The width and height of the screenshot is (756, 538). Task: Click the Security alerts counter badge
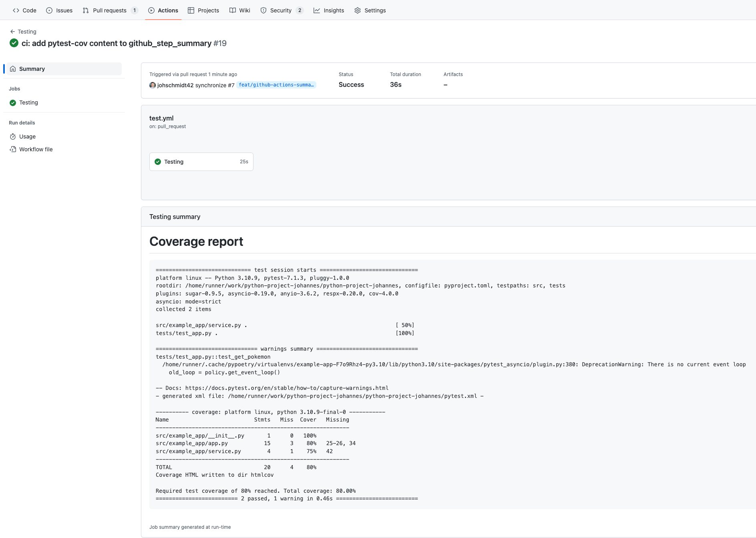[x=300, y=10]
